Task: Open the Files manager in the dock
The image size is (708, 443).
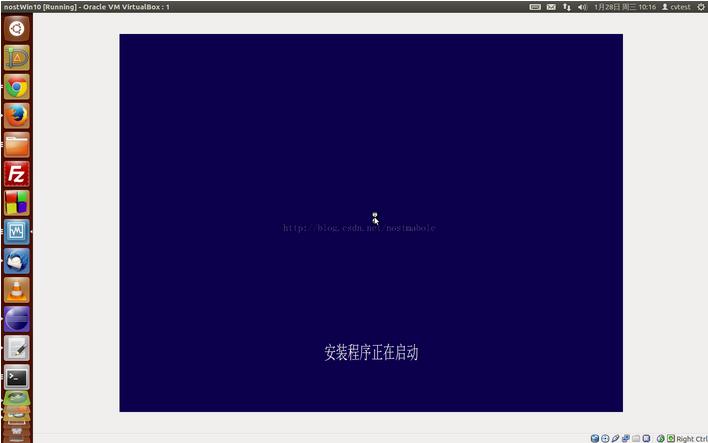Action: (17, 145)
